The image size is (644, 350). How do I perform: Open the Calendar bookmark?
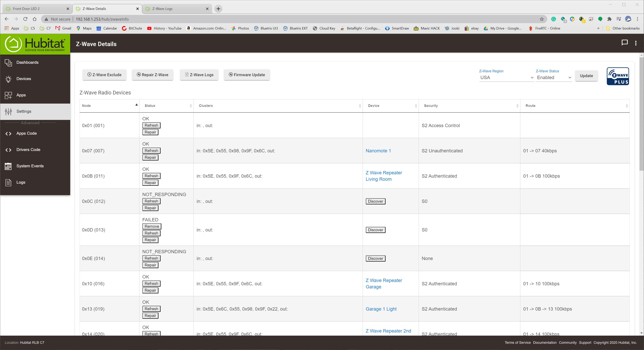(107, 29)
